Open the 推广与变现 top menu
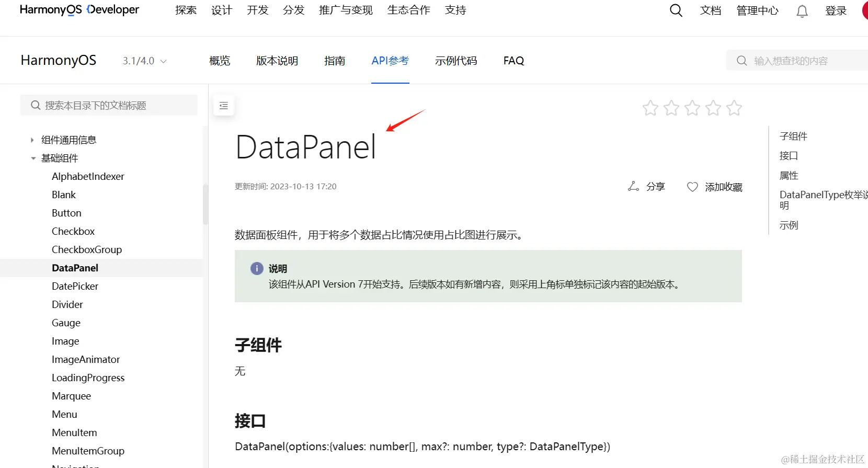Image resolution: width=868 pixels, height=468 pixels. pos(346,10)
